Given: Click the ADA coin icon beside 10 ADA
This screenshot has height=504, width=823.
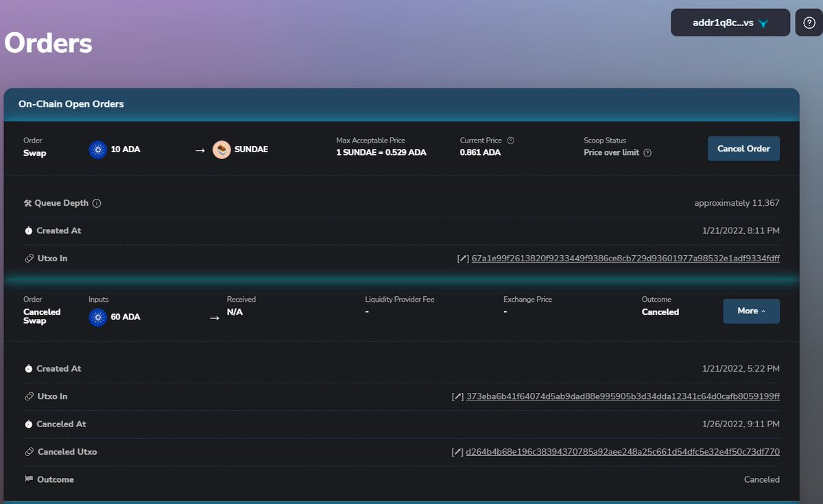Looking at the screenshot, I should [98, 149].
